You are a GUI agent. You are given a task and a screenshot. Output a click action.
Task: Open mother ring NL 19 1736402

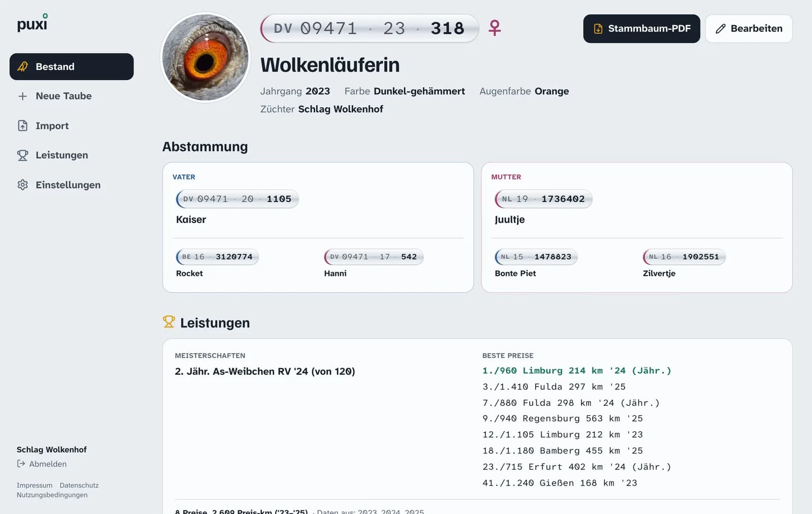point(543,199)
